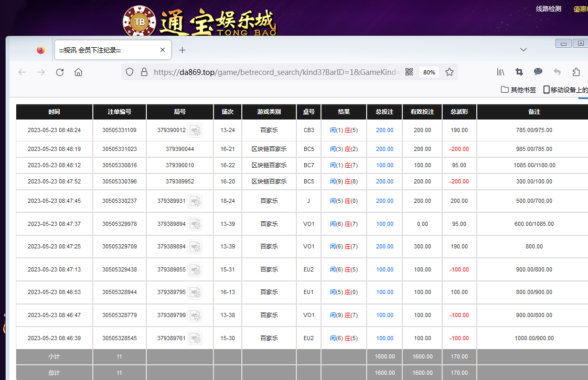Select the 视讯 会员下注纪录 browser tab

coord(113,50)
